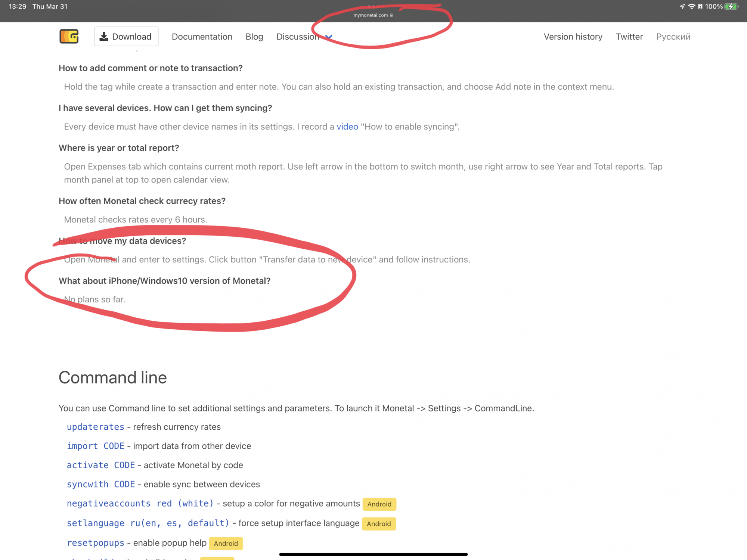The image size is (747, 560).
Task: Tap the 13:29 clock in status bar
Action: click(18, 6)
